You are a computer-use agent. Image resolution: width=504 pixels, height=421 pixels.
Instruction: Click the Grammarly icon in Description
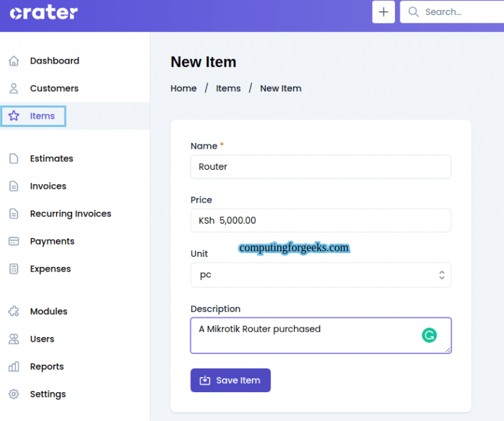pyautogui.click(x=429, y=336)
